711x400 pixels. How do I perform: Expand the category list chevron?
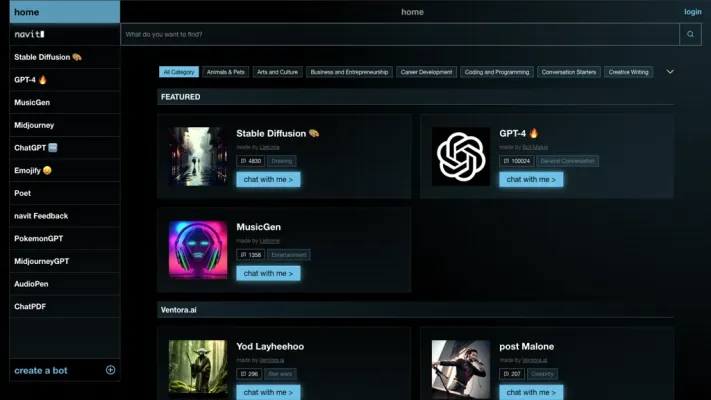[670, 72]
